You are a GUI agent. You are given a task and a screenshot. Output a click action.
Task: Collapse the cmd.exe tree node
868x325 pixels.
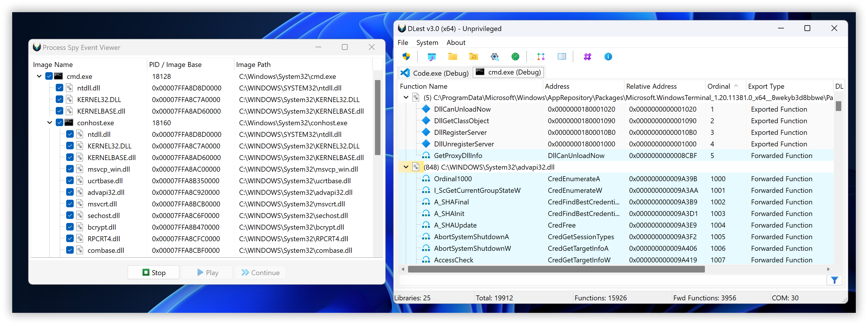[x=39, y=76]
